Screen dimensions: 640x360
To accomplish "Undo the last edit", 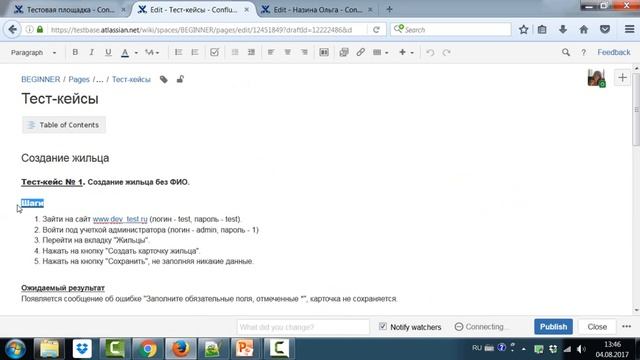I will (x=430, y=52).
